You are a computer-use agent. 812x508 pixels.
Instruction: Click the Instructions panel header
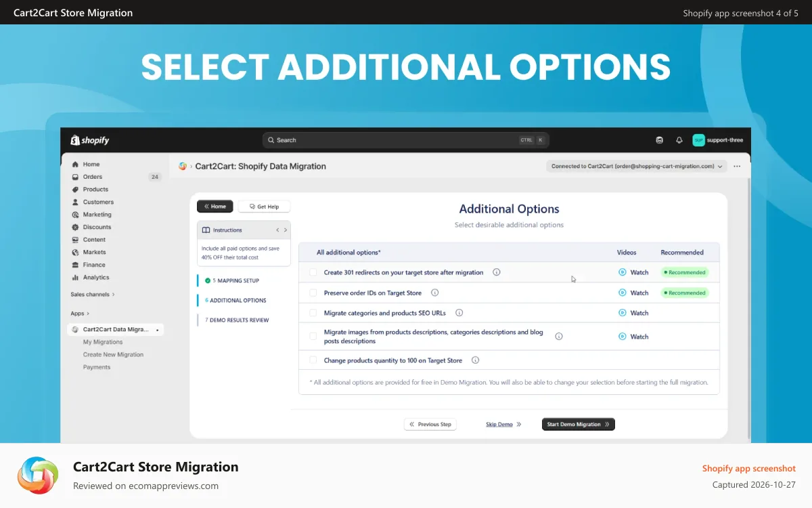pyautogui.click(x=244, y=230)
